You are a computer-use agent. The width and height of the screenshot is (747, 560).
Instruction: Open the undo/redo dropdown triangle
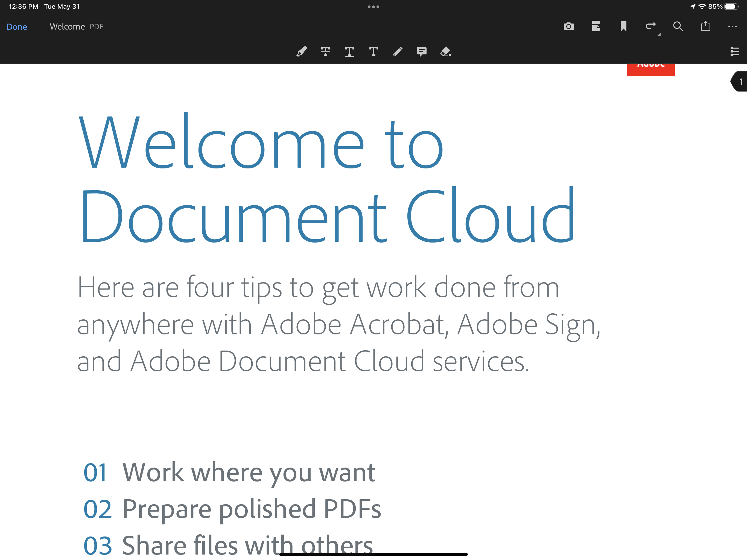(659, 34)
